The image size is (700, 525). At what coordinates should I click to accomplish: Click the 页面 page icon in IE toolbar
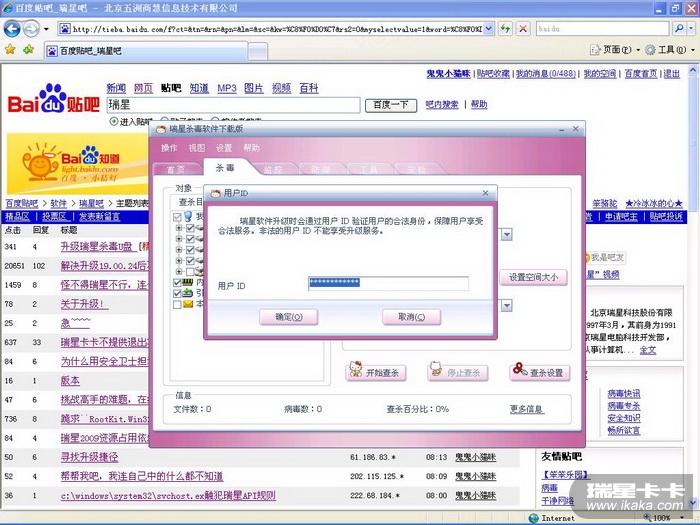(x=595, y=50)
